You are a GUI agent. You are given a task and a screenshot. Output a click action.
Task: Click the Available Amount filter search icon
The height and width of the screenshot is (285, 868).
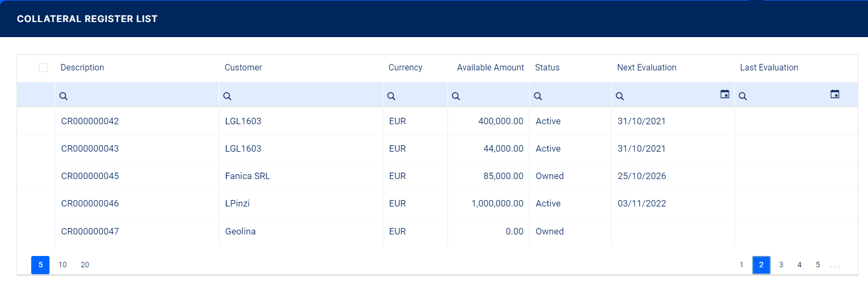pos(456,96)
